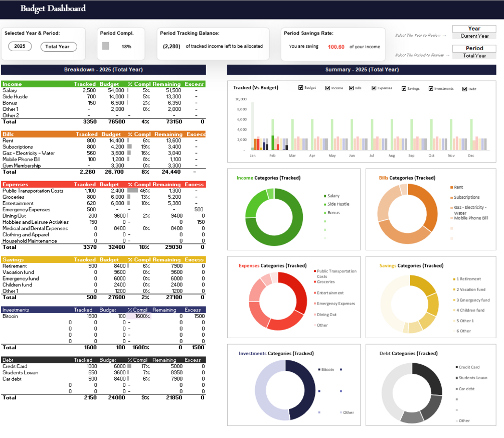
Task: Click the Budget Dashboard title
Action: (53, 9)
